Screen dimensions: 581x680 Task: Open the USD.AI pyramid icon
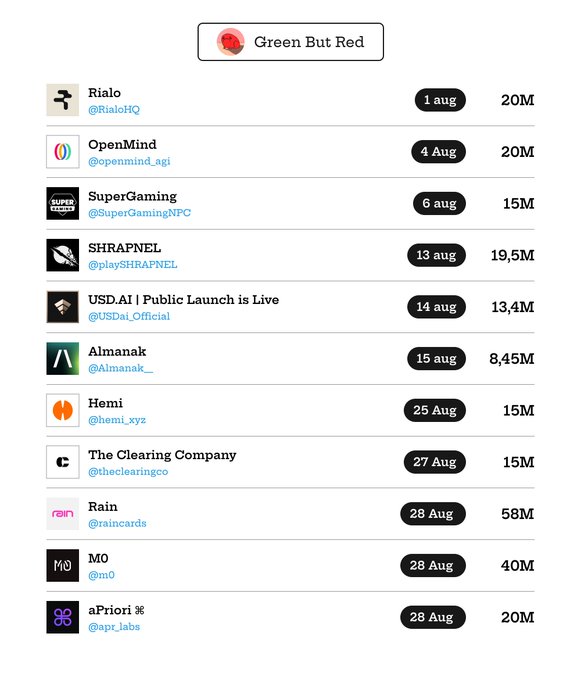click(x=62, y=307)
